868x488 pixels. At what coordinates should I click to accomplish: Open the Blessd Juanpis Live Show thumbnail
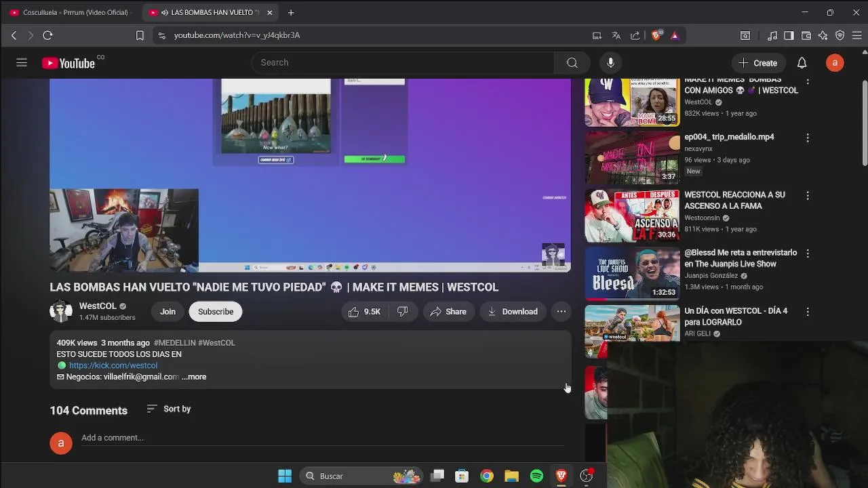[x=632, y=273]
